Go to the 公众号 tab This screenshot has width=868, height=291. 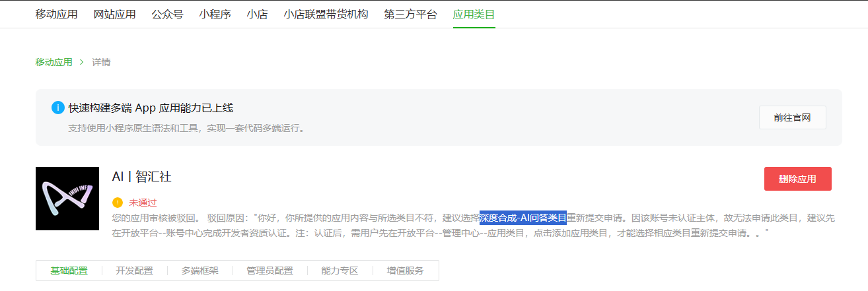tap(168, 14)
